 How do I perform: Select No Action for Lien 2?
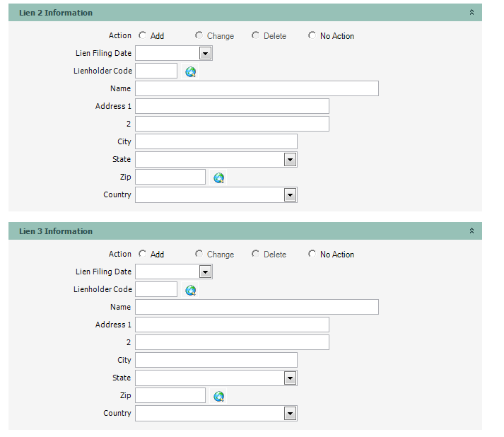(312, 35)
